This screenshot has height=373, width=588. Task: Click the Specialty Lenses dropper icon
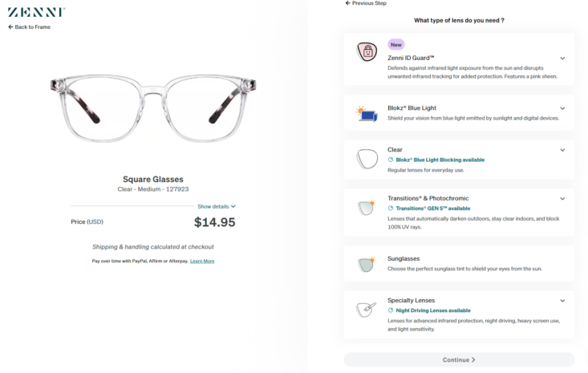click(x=367, y=310)
